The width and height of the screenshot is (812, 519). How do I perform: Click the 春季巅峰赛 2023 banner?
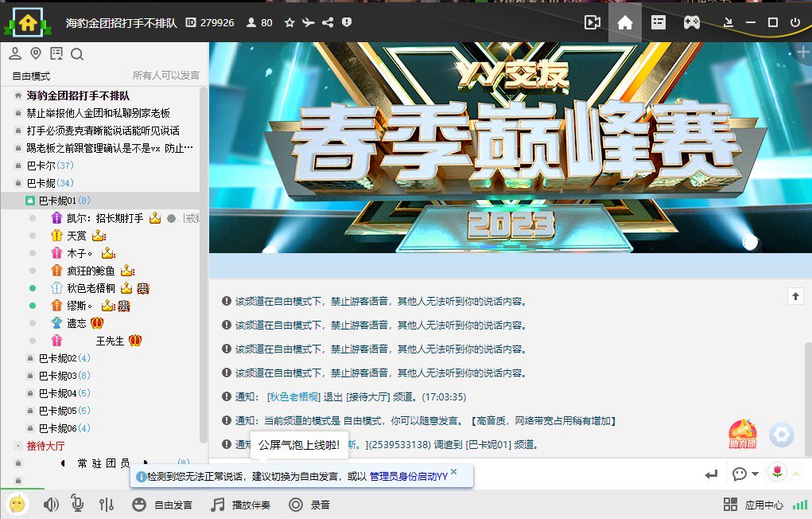(x=510, y=148)
